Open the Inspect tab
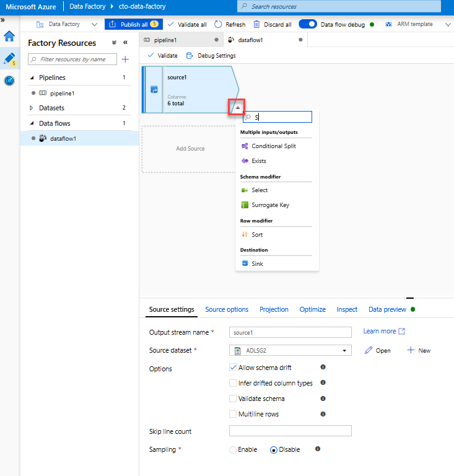The height and width of the screenshot is (476, 454). click(347, 309)
